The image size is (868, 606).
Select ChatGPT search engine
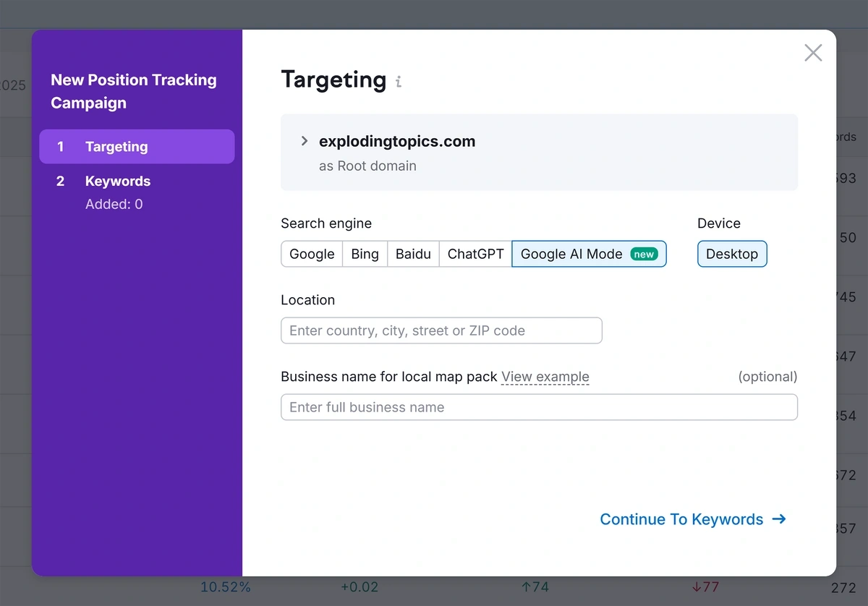point(475,254)
